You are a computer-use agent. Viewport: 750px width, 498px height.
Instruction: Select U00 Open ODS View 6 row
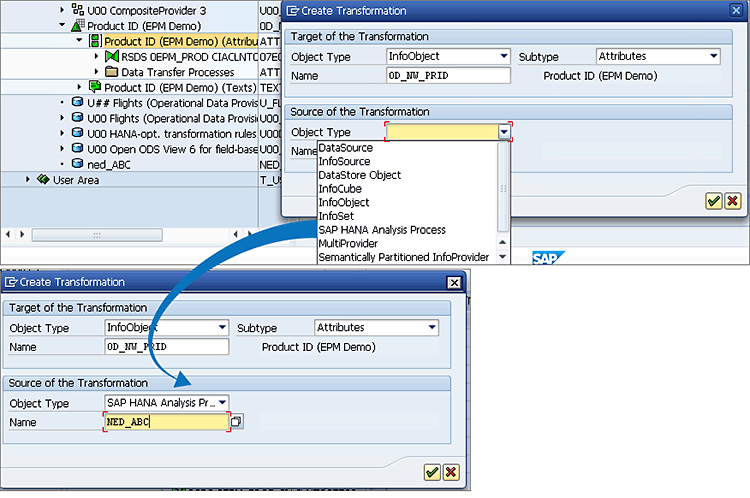pos(172,149)
